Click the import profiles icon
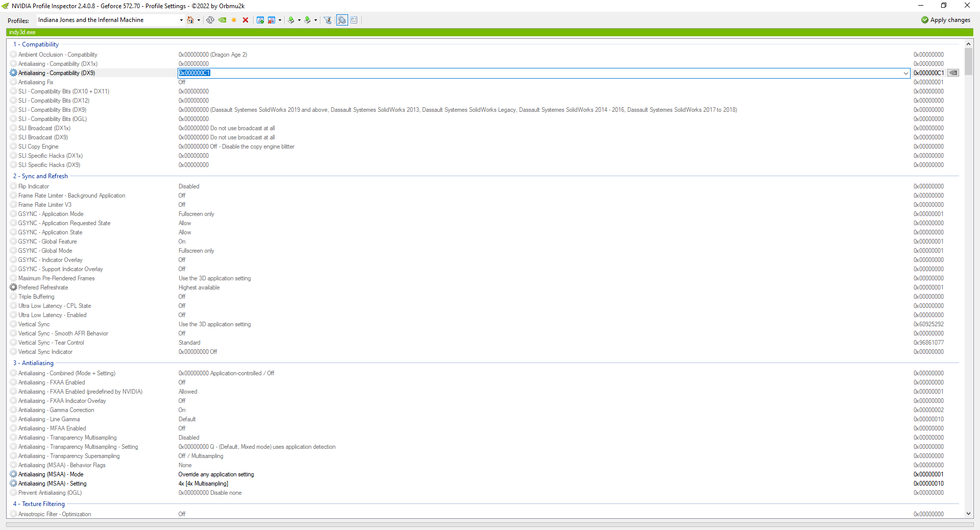Viewport: 980px width, 530px height. pos(307,20)
